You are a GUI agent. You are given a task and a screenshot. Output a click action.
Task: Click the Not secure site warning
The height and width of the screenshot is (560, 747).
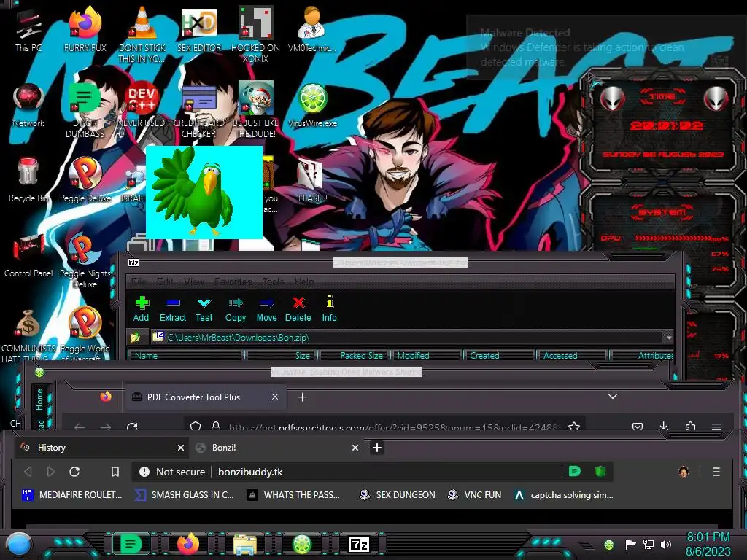[171, 472]
